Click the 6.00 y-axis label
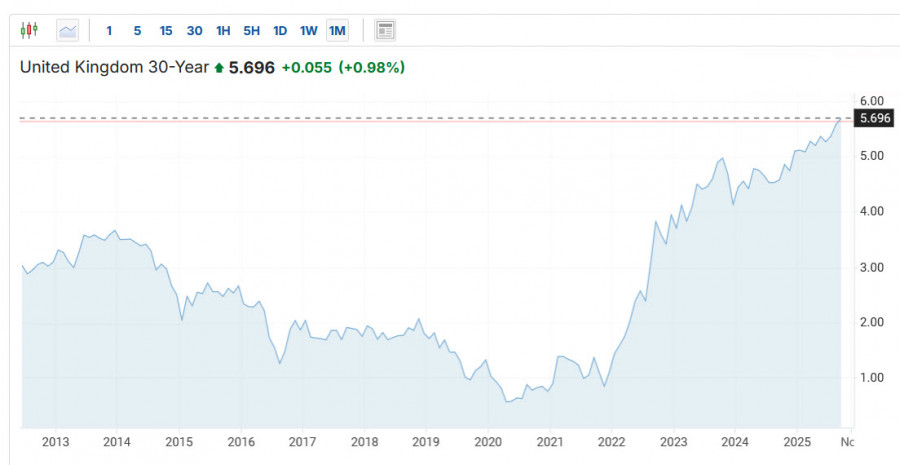This screenshot has width=900, height=465. pyautogui.click(x=872, y=101)
